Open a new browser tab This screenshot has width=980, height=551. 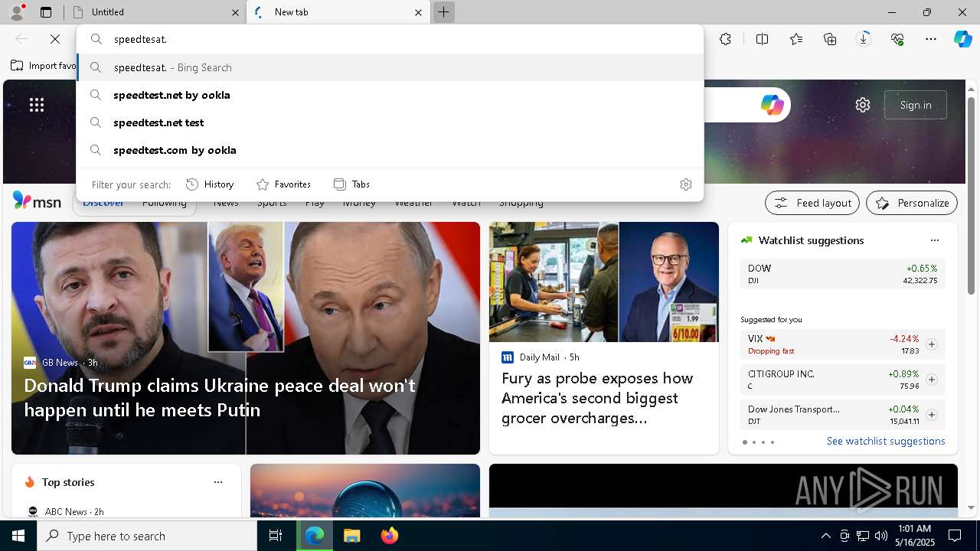pyautogui.click(x=443, y=12)
